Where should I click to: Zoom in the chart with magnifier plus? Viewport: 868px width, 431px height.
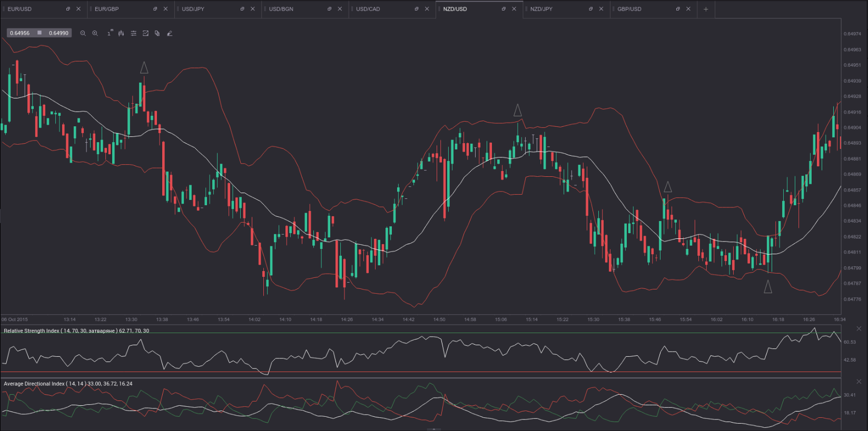pyautogui.click(x=95, y=33)
